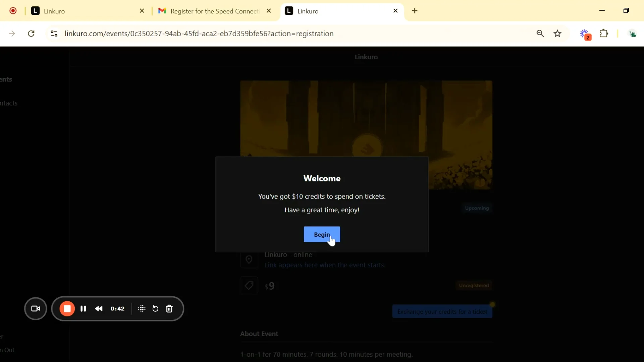Screen dimensions: 644x362
Task: Click the Begin button in Welcome dialog
Action: (x=322, y=234)
